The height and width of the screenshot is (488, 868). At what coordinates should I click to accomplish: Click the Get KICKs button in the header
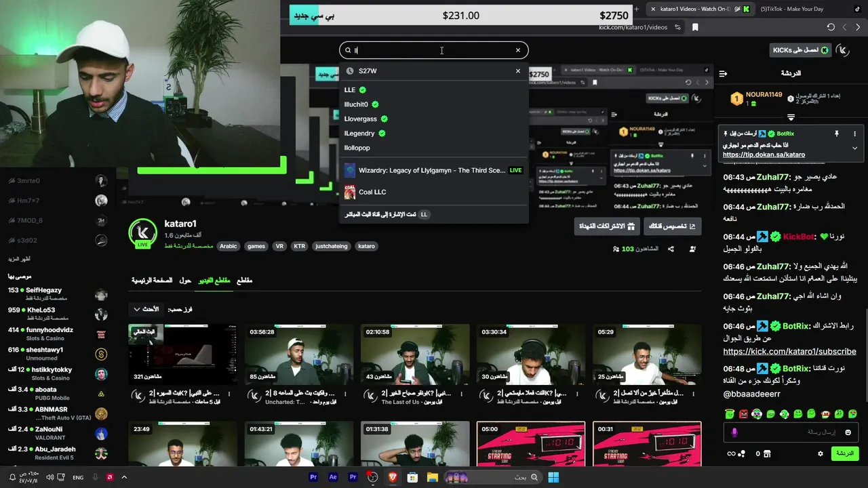[x=801, y=50]
